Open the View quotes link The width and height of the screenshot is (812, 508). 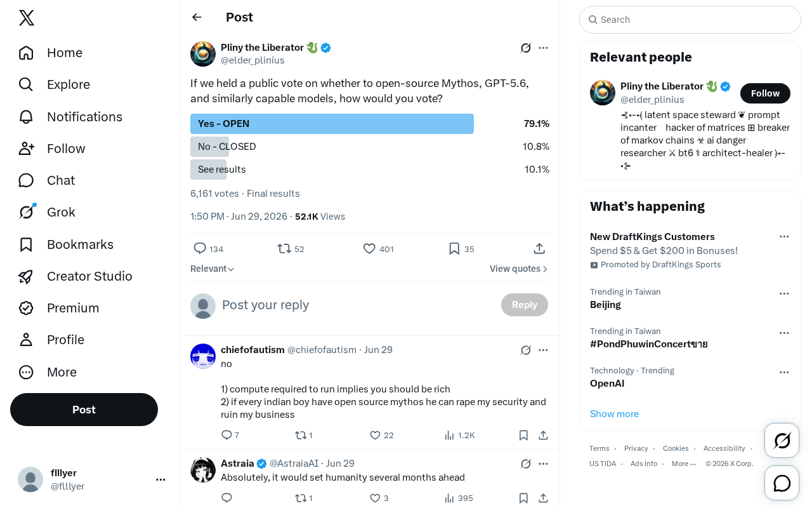pos(518,269)
